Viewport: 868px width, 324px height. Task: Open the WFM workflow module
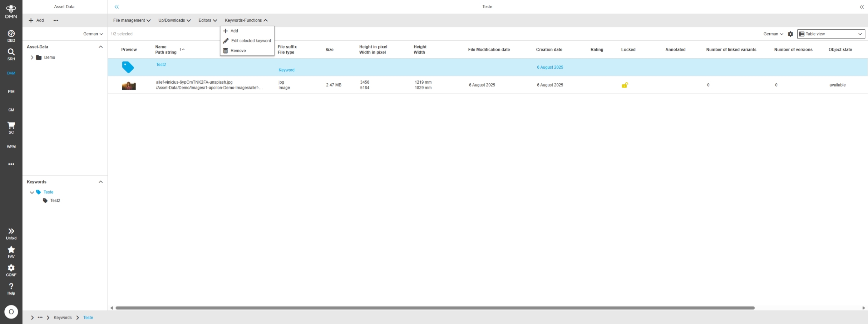coord(11,146)
